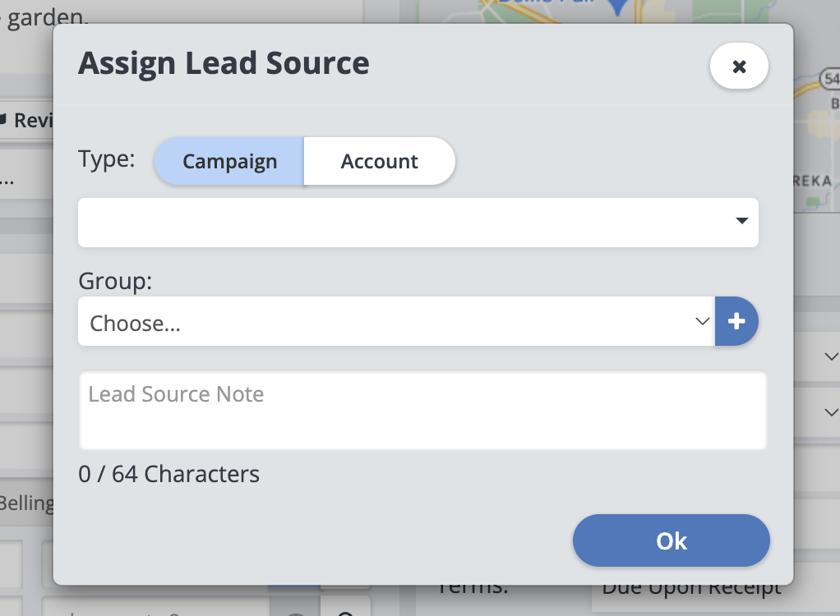
Task: Click the Assign Lead Source title
Action: [224, 63]
